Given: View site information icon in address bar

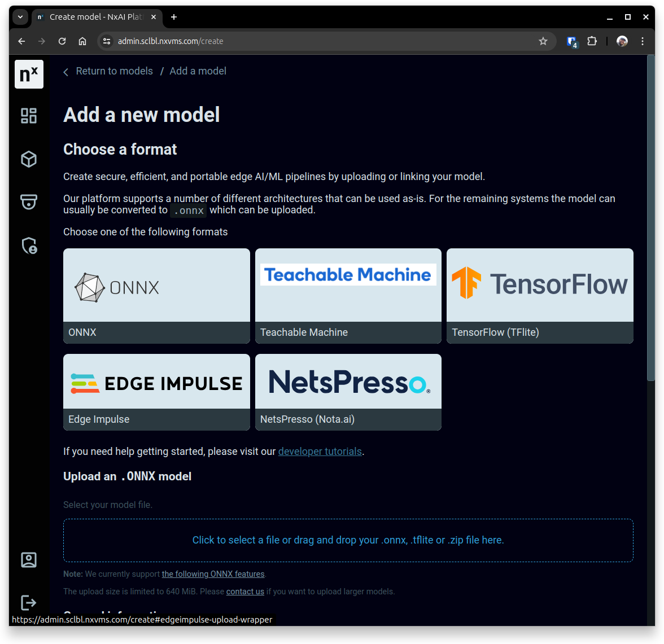Looking at the screenshot, I should [107, 41].
